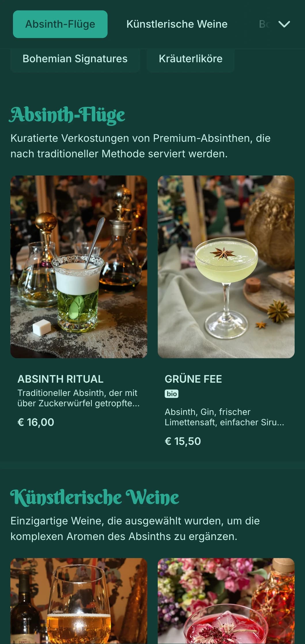Open the red floral cocktail photo

[x=226, y=601]
